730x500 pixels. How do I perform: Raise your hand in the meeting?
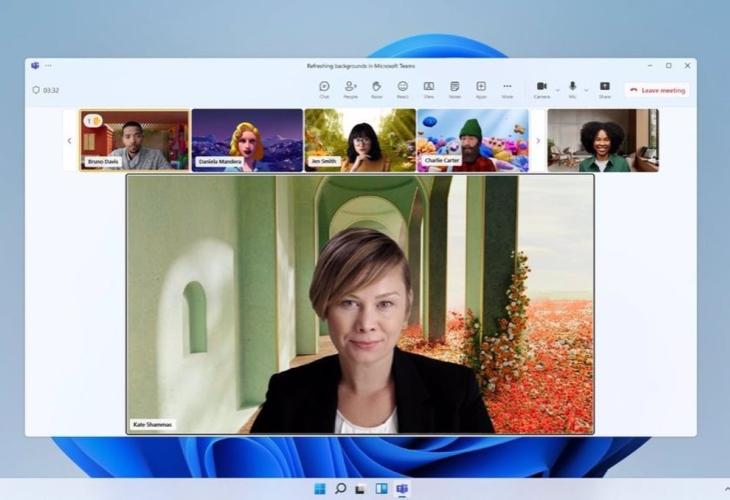pos(376,89)
